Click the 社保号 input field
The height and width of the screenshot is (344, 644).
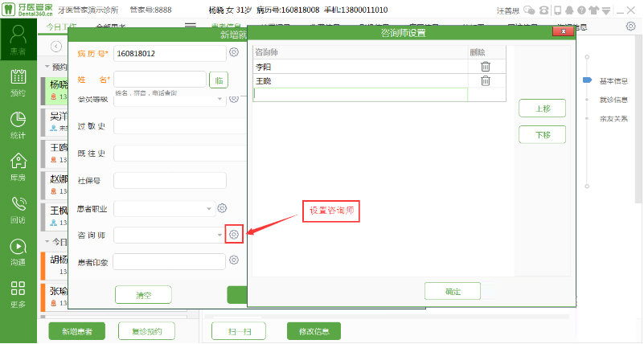[x=170, y=181]
